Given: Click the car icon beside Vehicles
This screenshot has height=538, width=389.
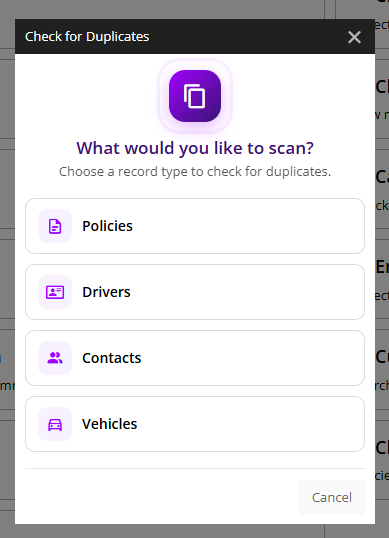Looking at the screenshot, I should tap(55, 424).
